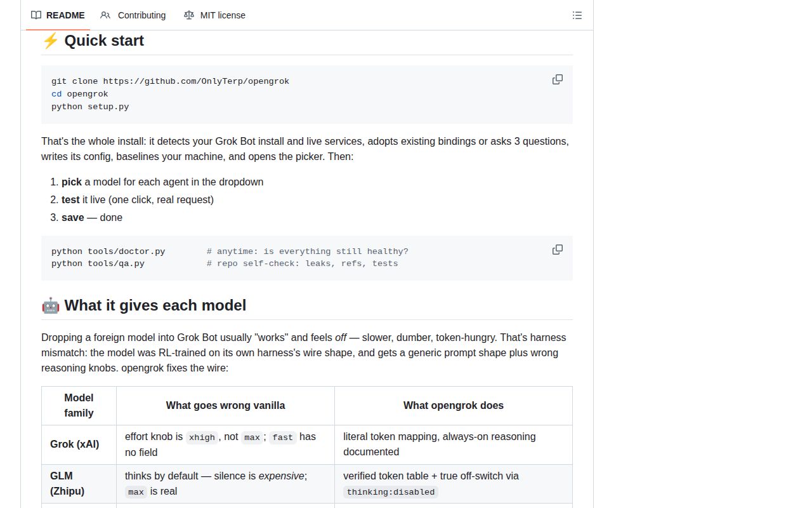Copy the git clone code block
812x508 pixels.
[558, 79]
